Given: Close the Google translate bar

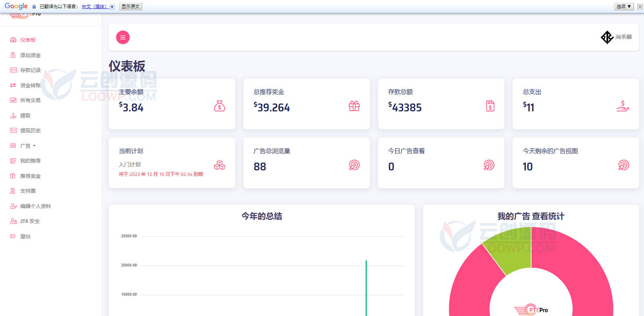Looking at the screenshot, I should pos(640,6).
